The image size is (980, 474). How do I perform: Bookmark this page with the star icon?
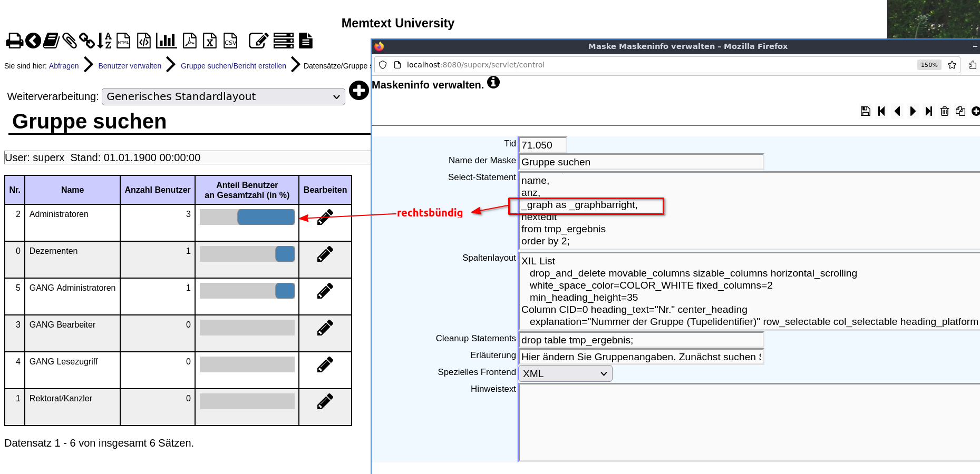click(x=952, y=65)
